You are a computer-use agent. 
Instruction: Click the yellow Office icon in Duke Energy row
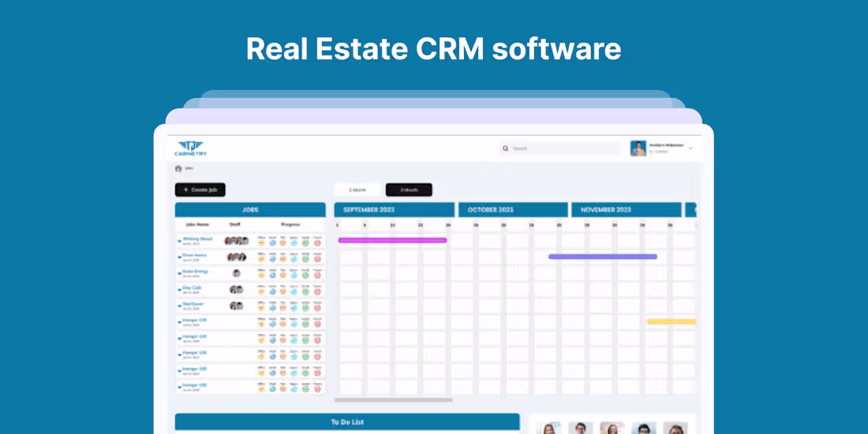[x=260, y=275]
